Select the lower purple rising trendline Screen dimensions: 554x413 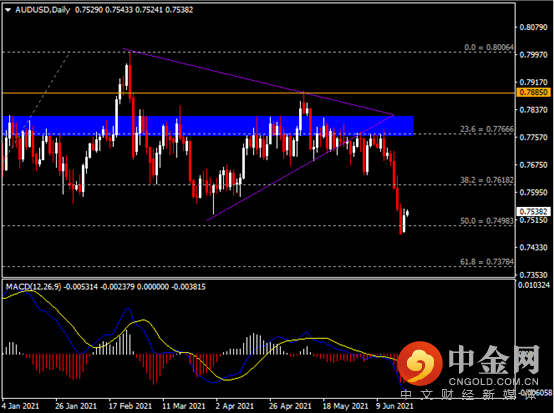300,168
